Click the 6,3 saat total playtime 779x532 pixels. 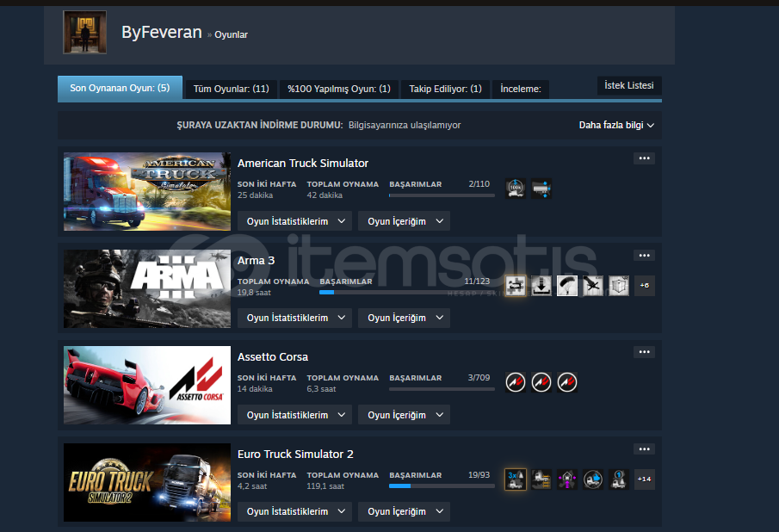point(321,389)
